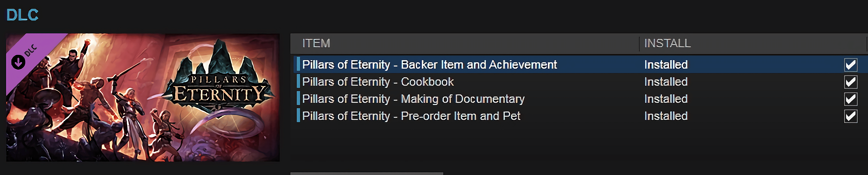
Task: Click Installed status for the Pre-order Item row
Action: pos(666,116)
